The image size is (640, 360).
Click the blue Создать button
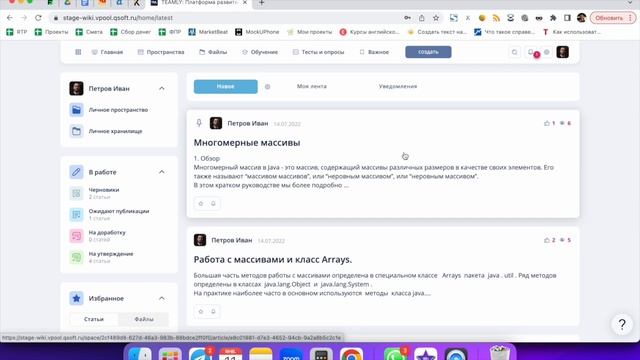428,52
